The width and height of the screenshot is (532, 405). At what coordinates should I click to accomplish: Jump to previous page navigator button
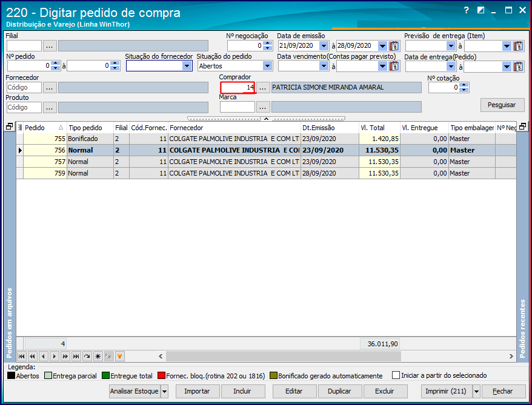(32, 356)
